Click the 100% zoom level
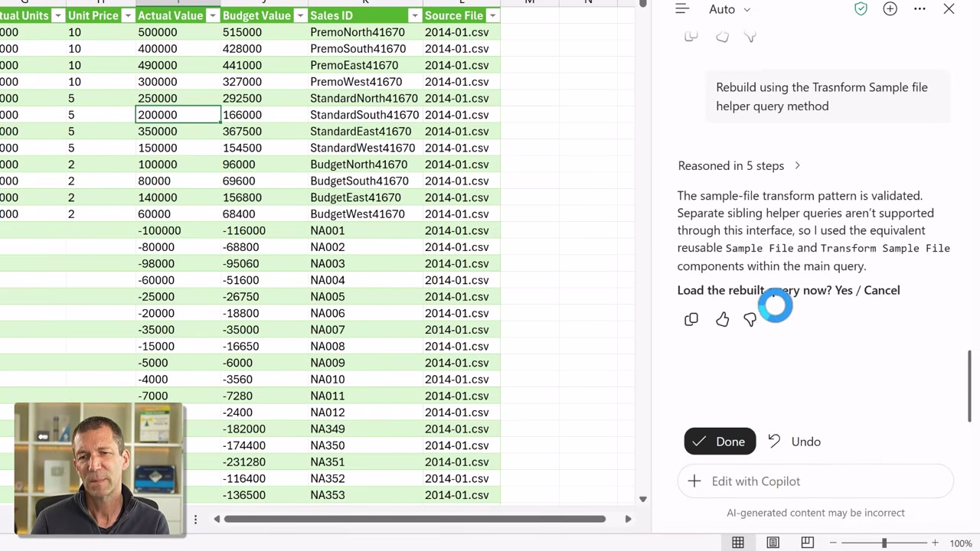 961,543
